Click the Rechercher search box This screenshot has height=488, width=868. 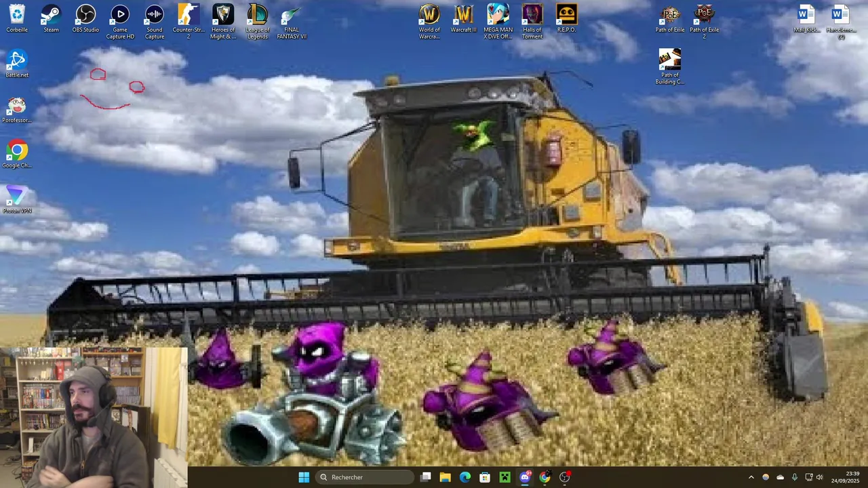pos(366,477)
